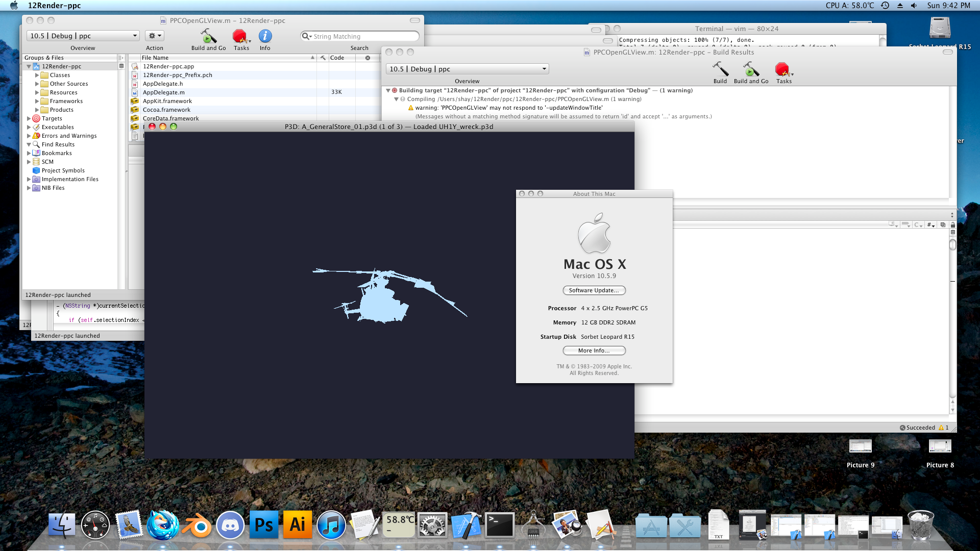This screenshot has width=980, height=551.
Task: Launch Photoshop from the dock
Action: [x=263, y=525]
